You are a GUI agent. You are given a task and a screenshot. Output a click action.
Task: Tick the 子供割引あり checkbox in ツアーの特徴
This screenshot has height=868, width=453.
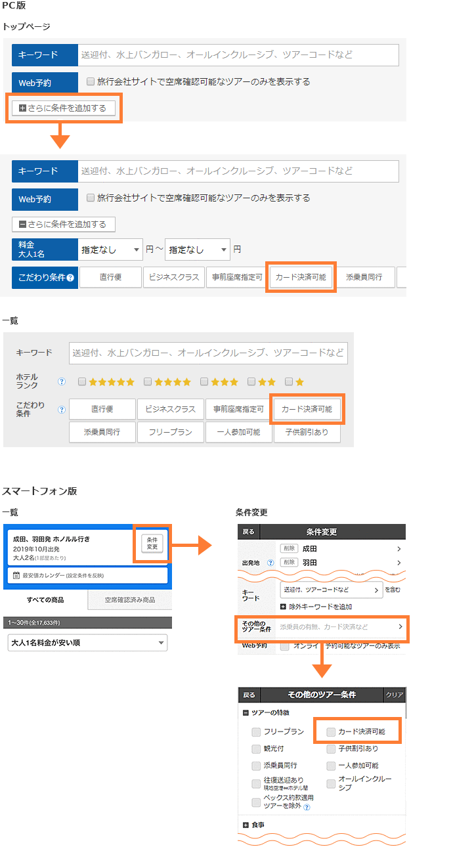[331, 749]
